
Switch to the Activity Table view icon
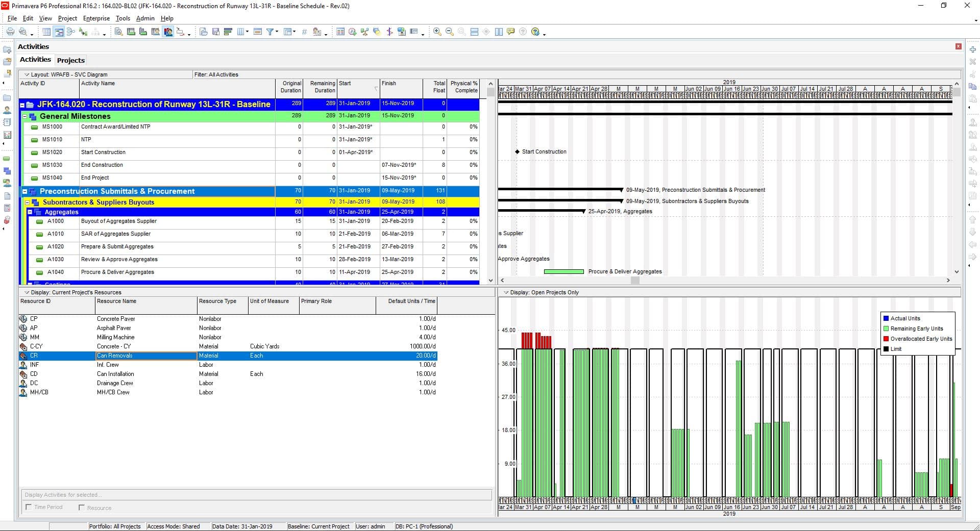46,32
